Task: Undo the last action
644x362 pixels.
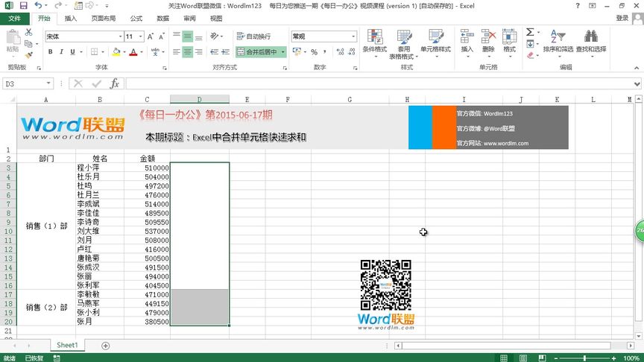Action: point(38,6)
